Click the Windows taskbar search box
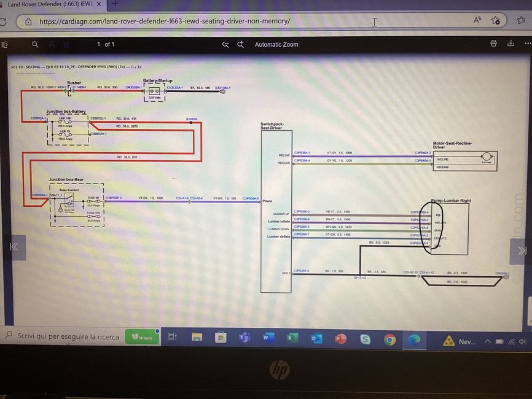532x399 pixels. pyautogui.click(x=63, y=336)
